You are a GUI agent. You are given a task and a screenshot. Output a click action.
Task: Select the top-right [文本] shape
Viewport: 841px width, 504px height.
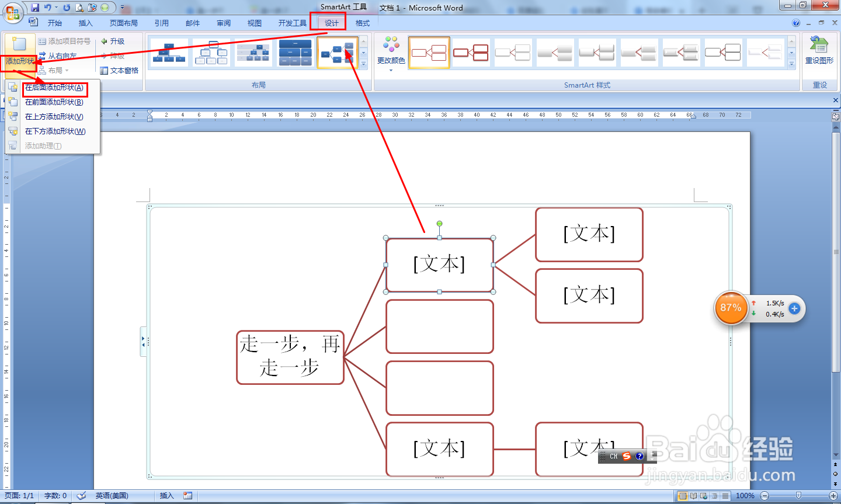point(589,235)
